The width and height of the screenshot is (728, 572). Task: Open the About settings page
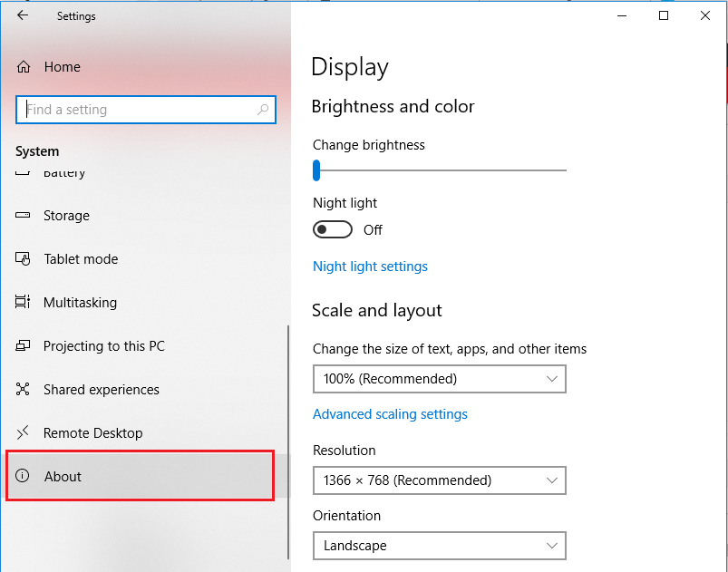pos(63,477)
